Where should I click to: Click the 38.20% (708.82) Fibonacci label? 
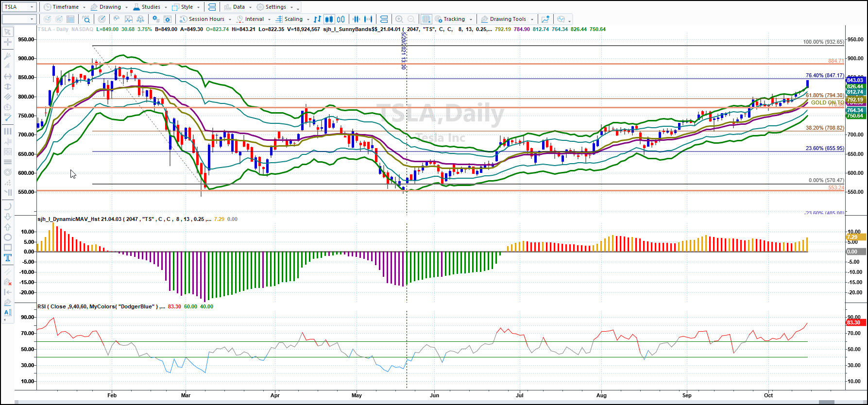pyautogui.click(x=824, y=128)
